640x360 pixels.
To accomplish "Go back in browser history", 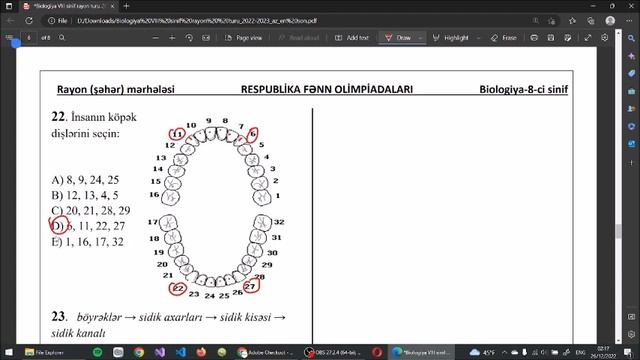I will click(11, 20).
